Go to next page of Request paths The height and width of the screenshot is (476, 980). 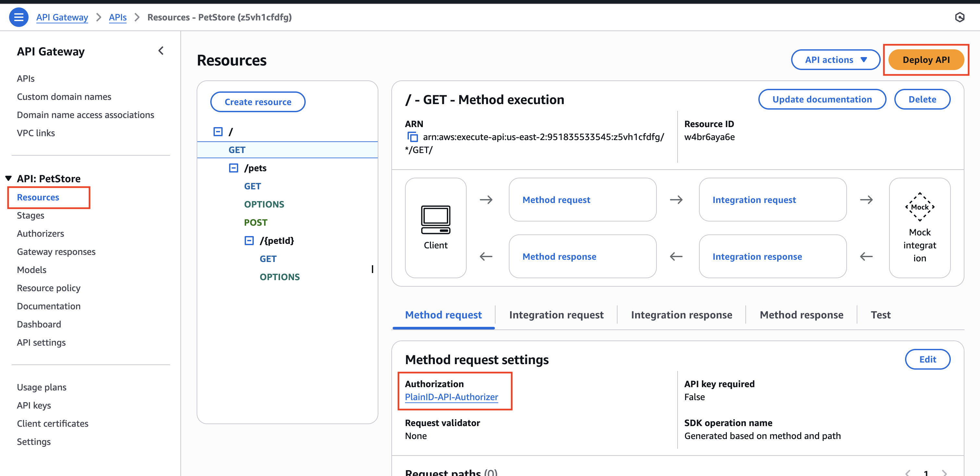[x=944, y=472]
